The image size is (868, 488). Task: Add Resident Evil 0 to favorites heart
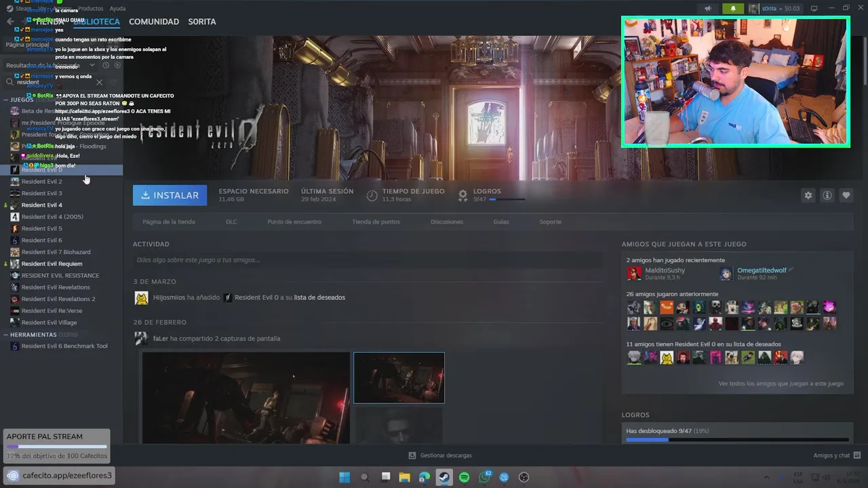tap(846, 195)
